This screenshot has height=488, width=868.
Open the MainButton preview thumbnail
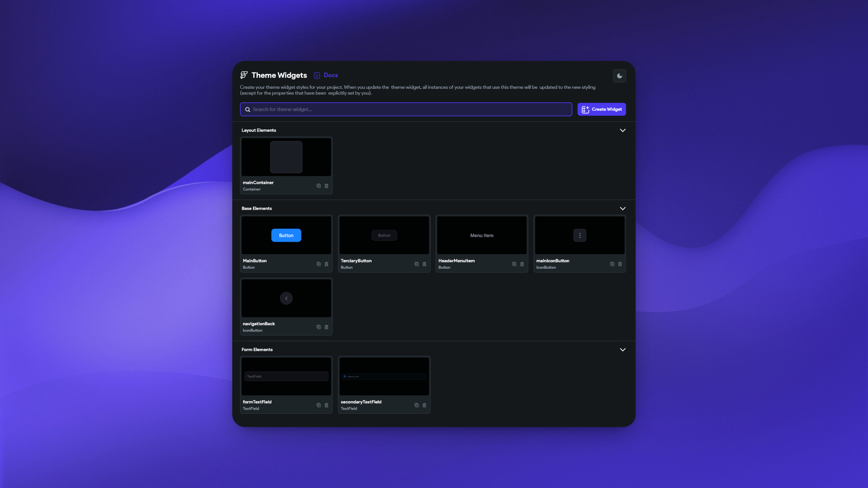[x=286, y=235]
